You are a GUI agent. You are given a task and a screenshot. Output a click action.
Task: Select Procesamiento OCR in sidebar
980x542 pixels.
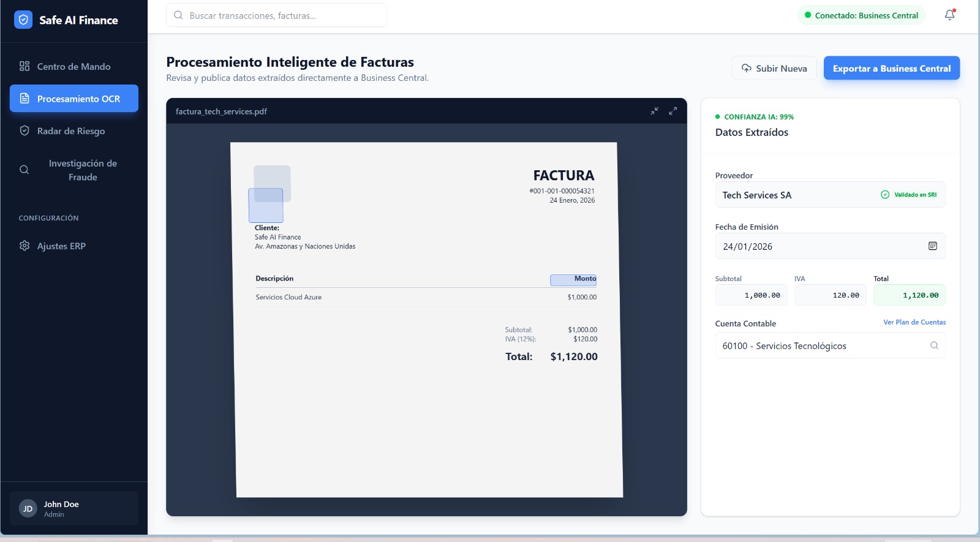tap(73, 99)
